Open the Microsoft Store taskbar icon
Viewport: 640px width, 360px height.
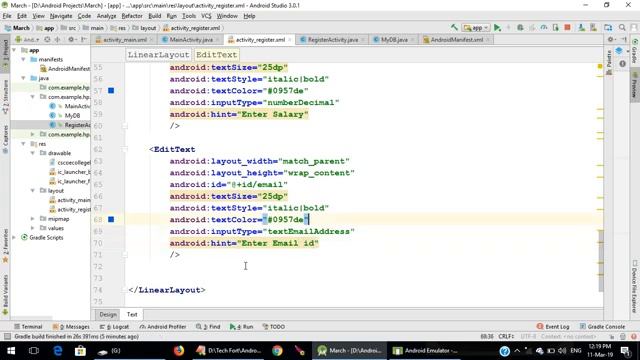80,351
